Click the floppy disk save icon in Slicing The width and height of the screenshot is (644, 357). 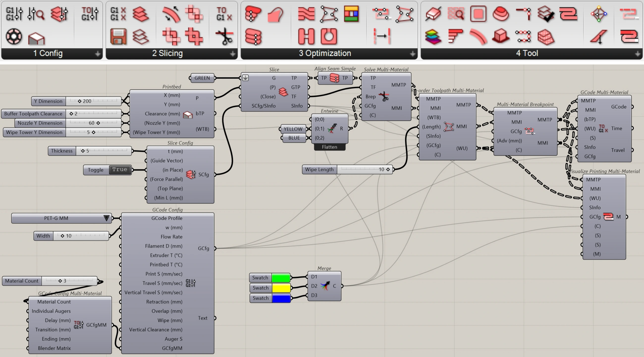coord(118,36)
